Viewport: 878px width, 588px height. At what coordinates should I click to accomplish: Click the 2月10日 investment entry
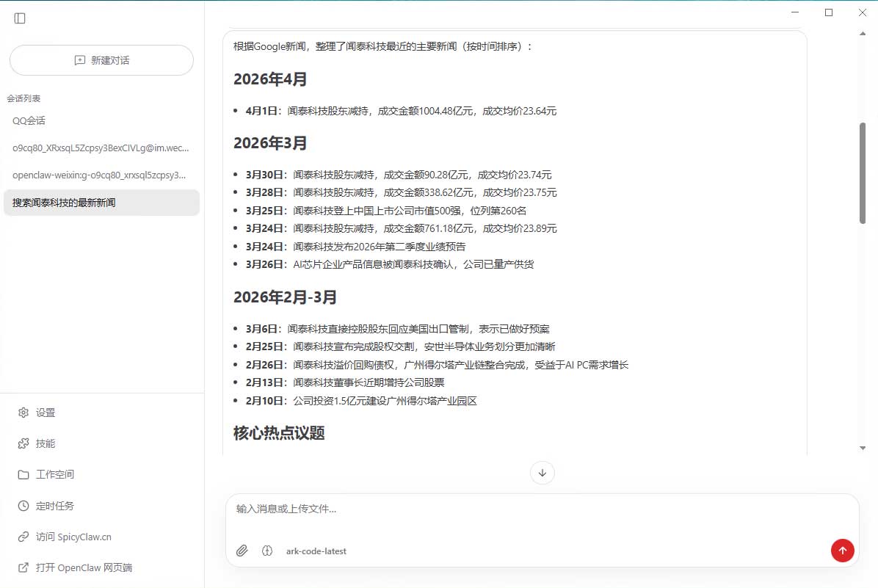coord(361,401)
